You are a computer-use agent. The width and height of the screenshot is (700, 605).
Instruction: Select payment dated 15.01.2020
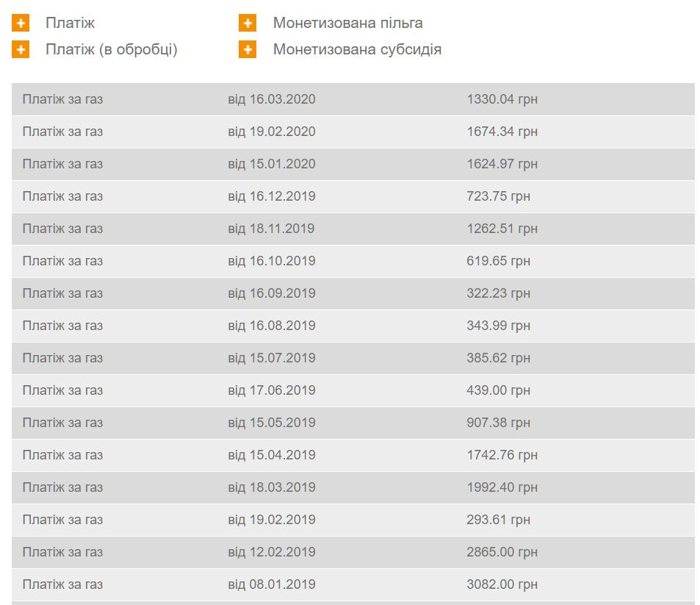coord(271,164)
